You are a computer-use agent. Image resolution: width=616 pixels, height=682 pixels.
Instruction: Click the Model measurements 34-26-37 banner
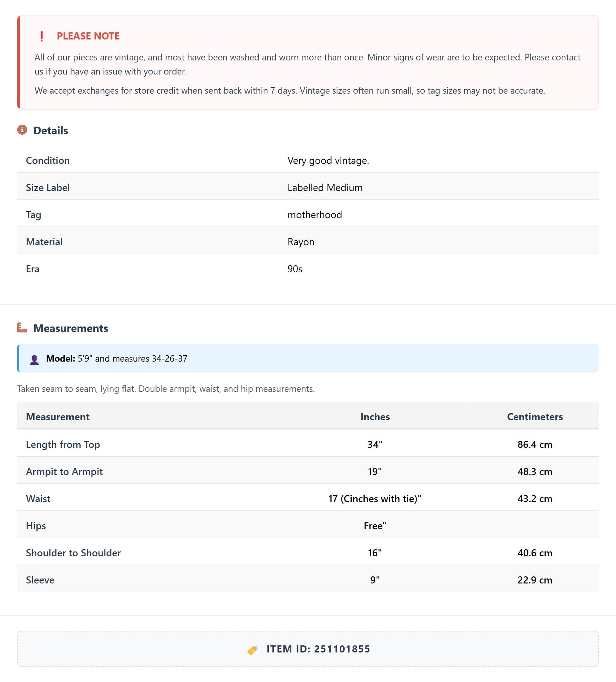tap(308, 358)
